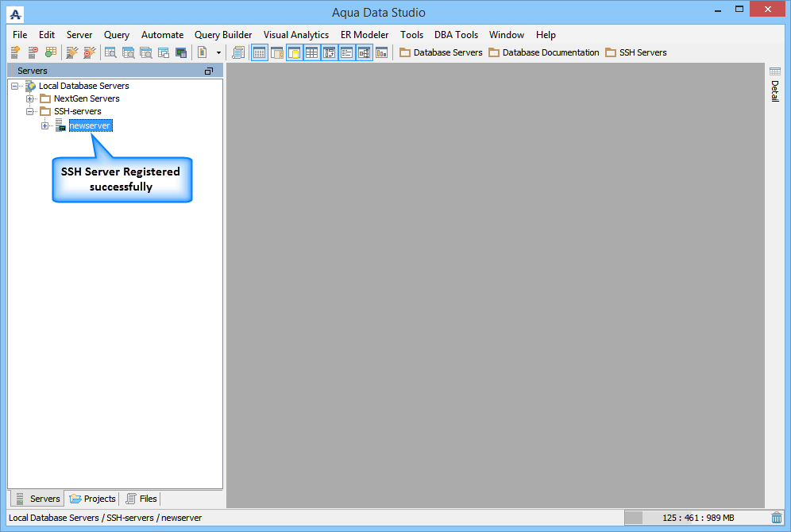Open the new document dropdown arrow
This screenshot has height=532, width=791.
coord(218,52)
